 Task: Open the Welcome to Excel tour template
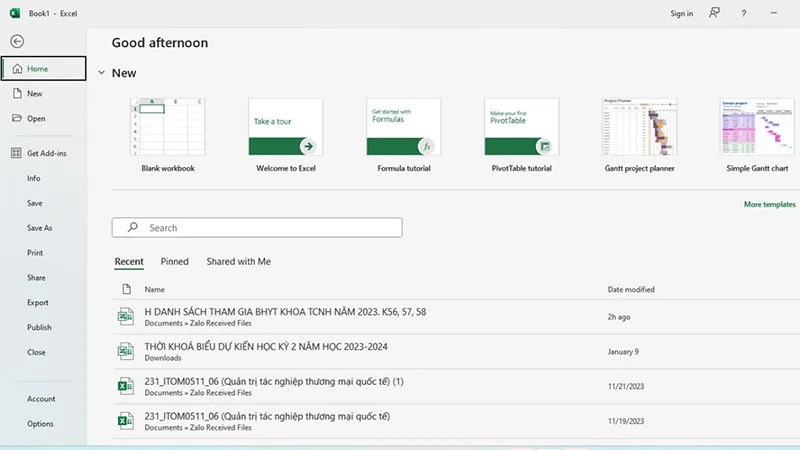(286, 135)
